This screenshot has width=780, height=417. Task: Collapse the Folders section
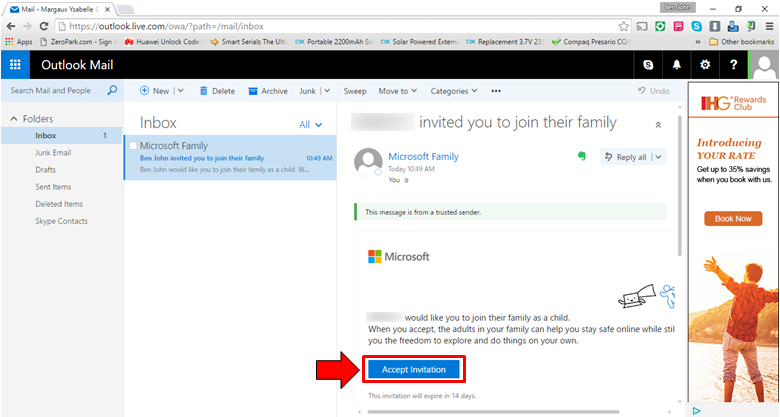pos(14,119)
